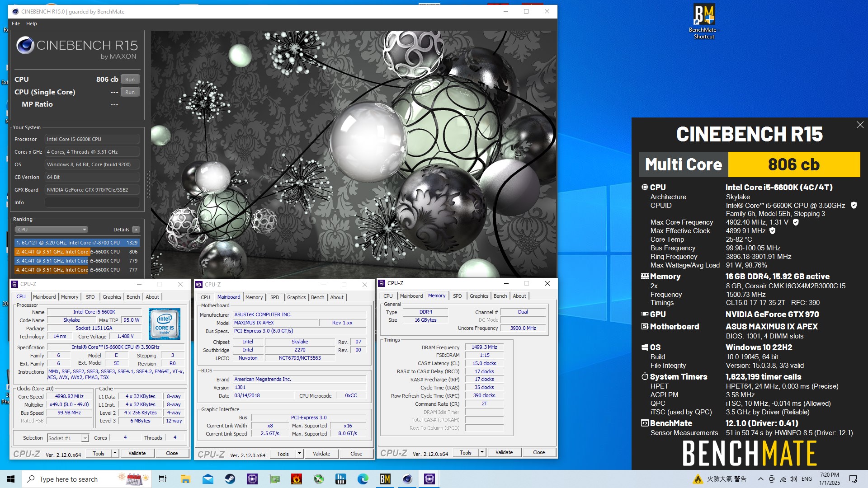
Task: Switch to Cinebench taskbar icon
Action: pyautogui.click(x=407, y=479)
